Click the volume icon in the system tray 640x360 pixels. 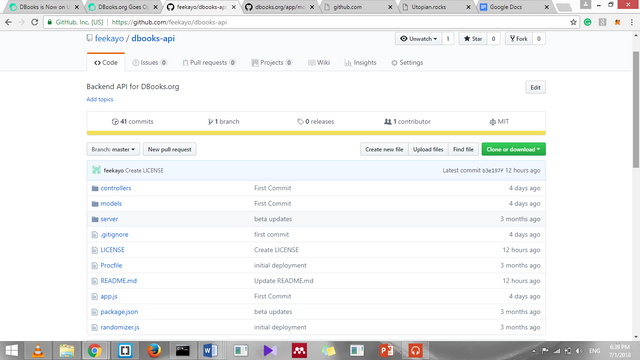click(579, 351)
